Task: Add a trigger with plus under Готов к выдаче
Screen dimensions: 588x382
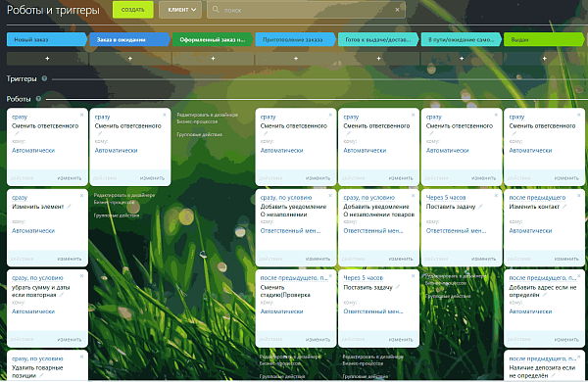Action: 378,59
